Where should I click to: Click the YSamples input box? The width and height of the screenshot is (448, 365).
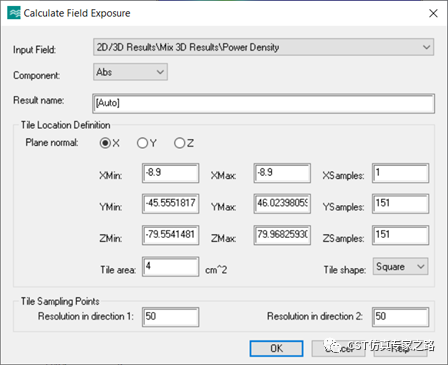400,204
